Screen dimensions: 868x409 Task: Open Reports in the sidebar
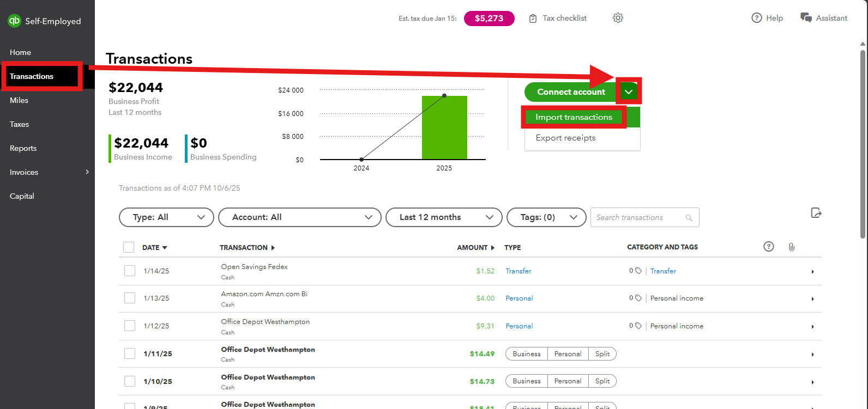click(23, 148)
